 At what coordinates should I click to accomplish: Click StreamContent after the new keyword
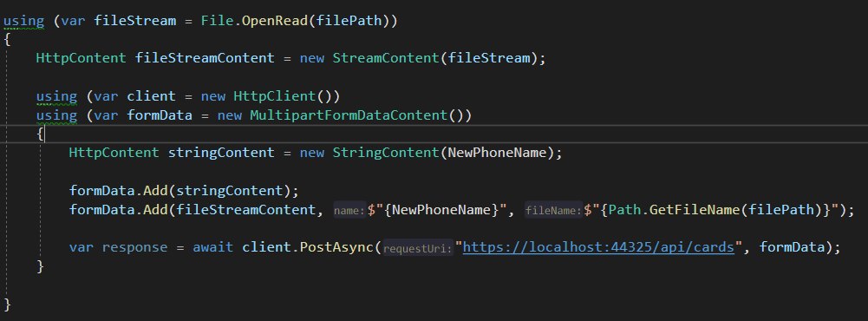385,58
